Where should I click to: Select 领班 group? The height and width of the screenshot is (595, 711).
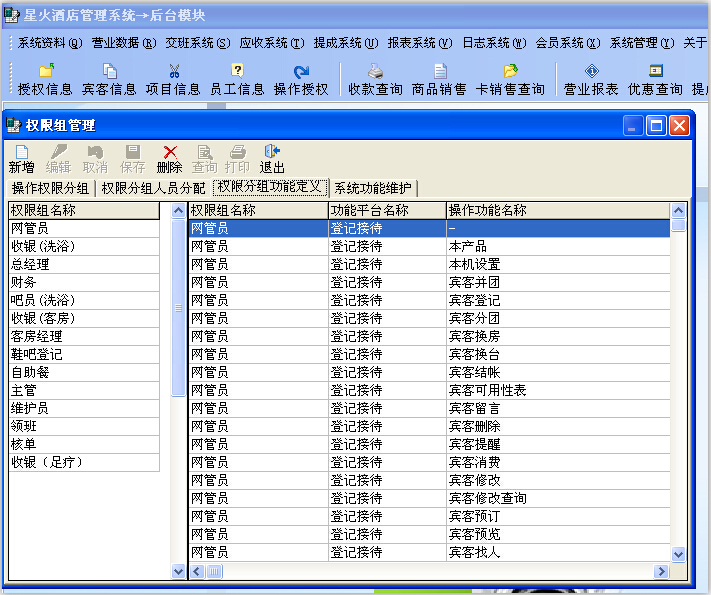point(84,426)
